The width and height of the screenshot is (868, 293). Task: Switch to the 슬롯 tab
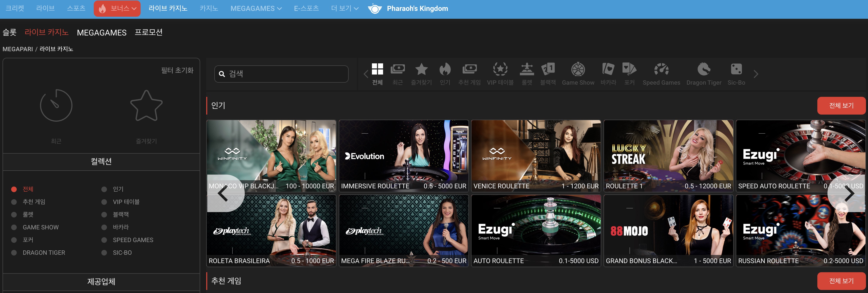click(x=9, y=32)
